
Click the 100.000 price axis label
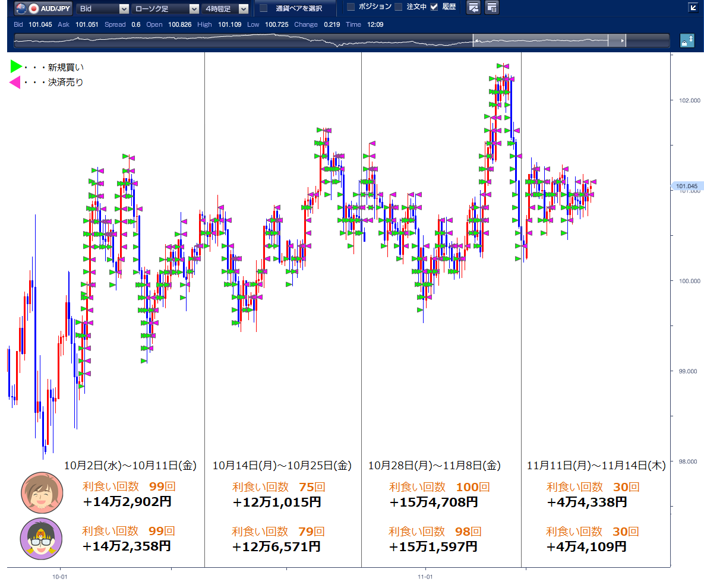pos(689,281)
